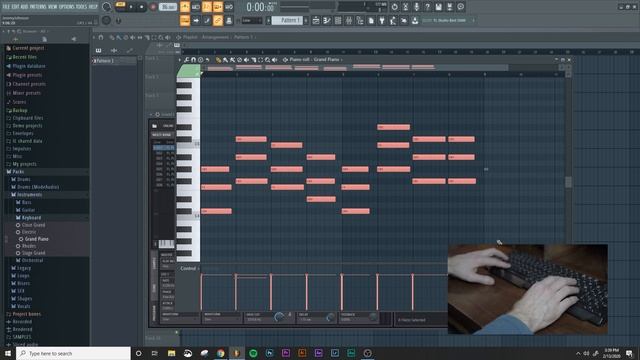Click the help question mark icon
This screenshot has width=640, height=360.
(x=427, y=7)
